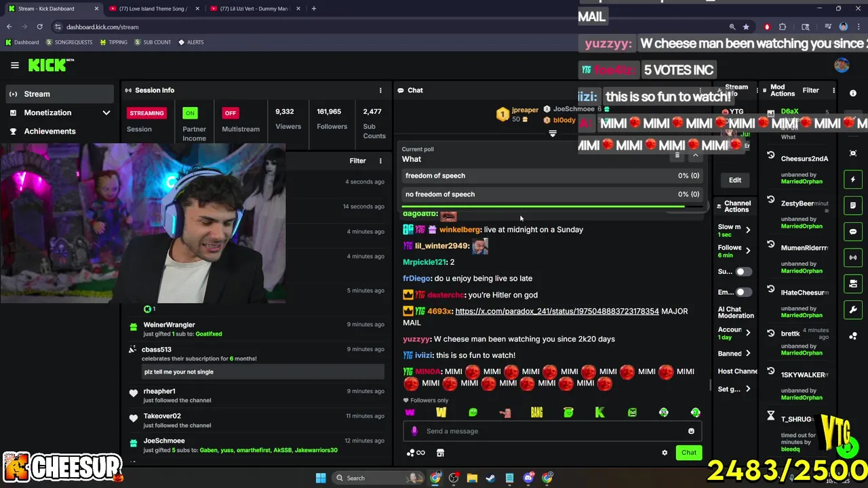Toggle the Partner Income ON badge

point(190,113)
